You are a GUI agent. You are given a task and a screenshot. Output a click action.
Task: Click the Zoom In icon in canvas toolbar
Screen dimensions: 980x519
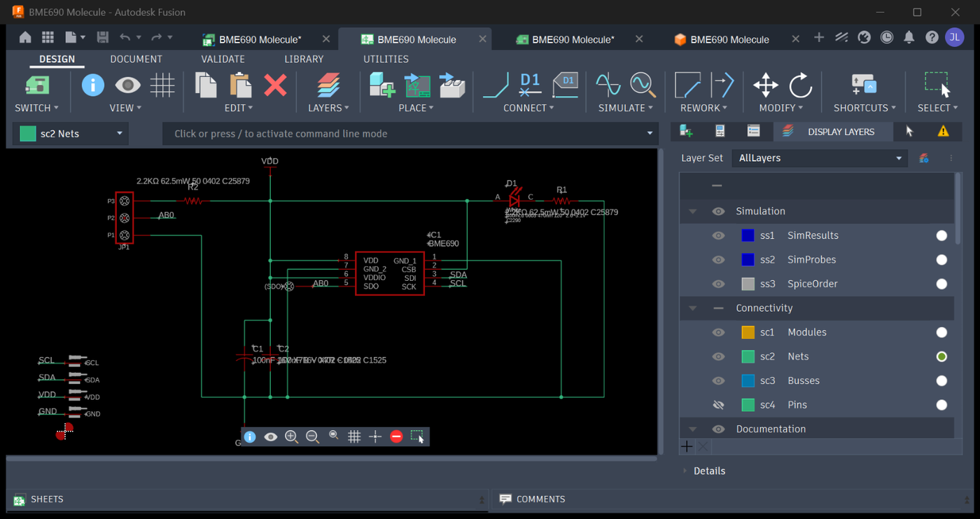291,436
